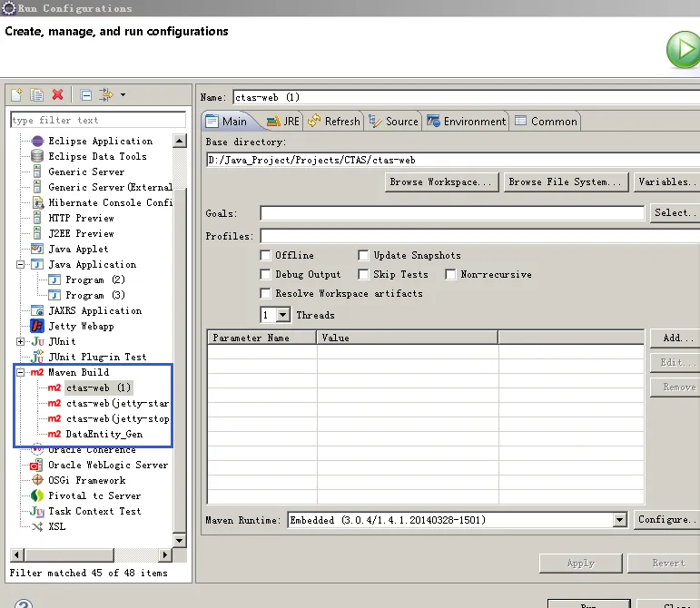Click the green Run arrow icon
Viewport: 700px width, 608px height.
click(x=684, y=49)
